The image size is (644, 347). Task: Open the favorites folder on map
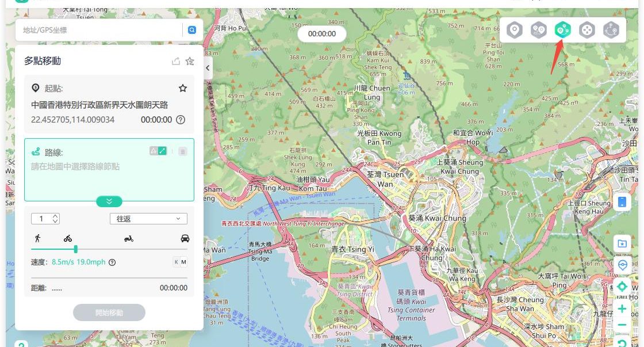622,243
